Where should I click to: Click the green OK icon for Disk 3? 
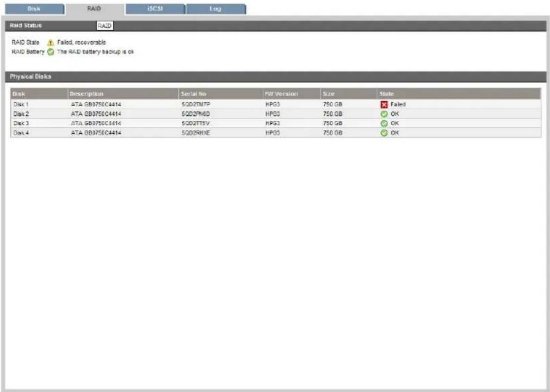tap(384, 123)
